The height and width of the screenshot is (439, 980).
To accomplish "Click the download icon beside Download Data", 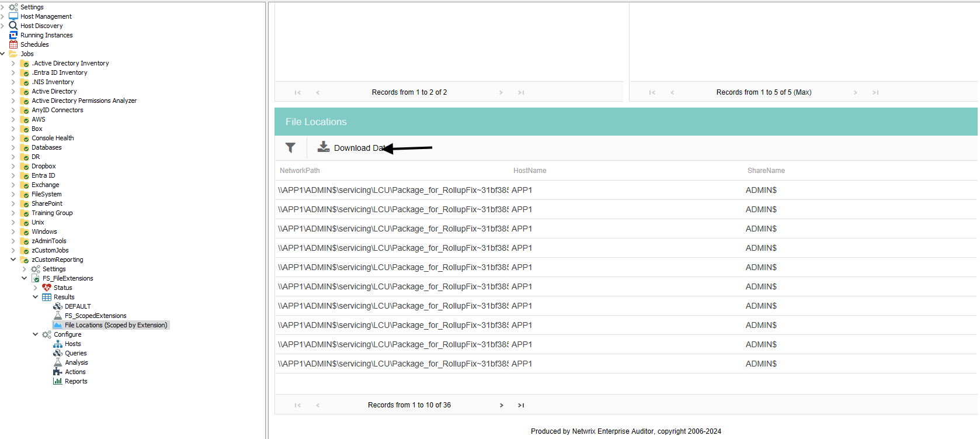I will click(324, 147).
